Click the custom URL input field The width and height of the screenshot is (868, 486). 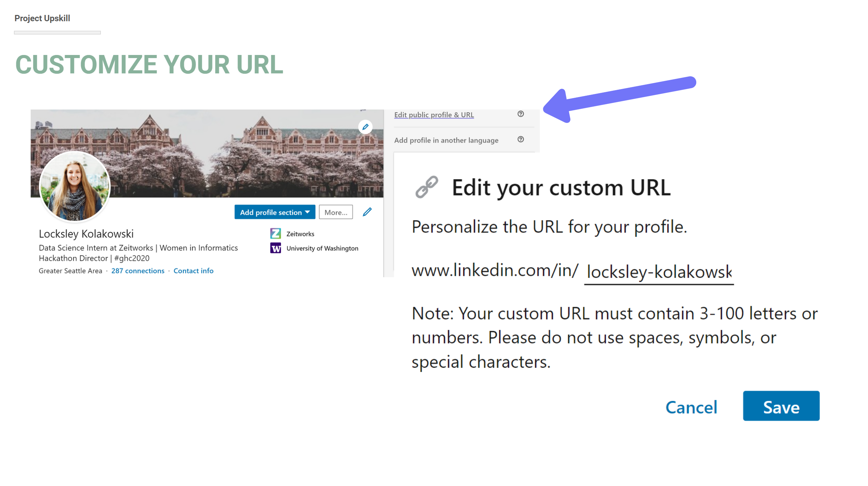(659, 271)
